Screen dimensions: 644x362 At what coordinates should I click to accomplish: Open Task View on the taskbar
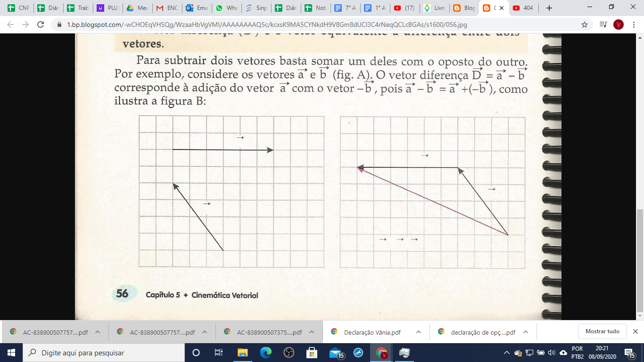pos(219,353)
